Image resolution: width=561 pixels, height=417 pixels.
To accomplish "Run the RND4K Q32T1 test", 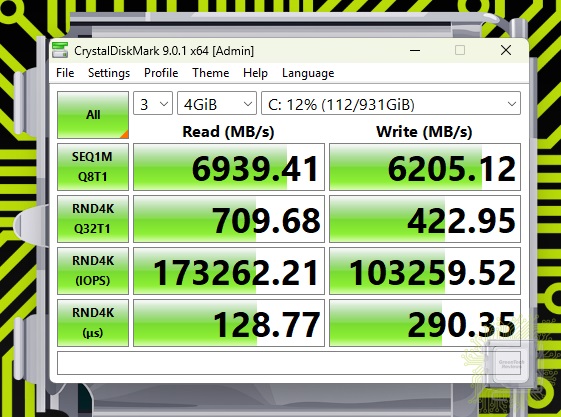I will 93,219.
